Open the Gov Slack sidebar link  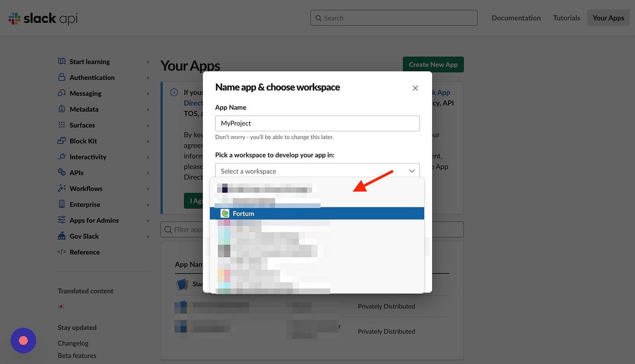84,236
